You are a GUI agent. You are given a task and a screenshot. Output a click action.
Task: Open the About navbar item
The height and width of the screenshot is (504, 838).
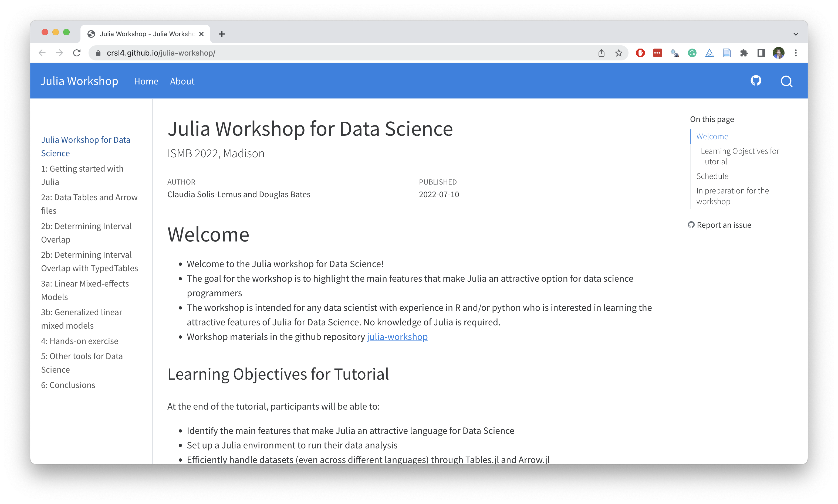pos(182,81)
